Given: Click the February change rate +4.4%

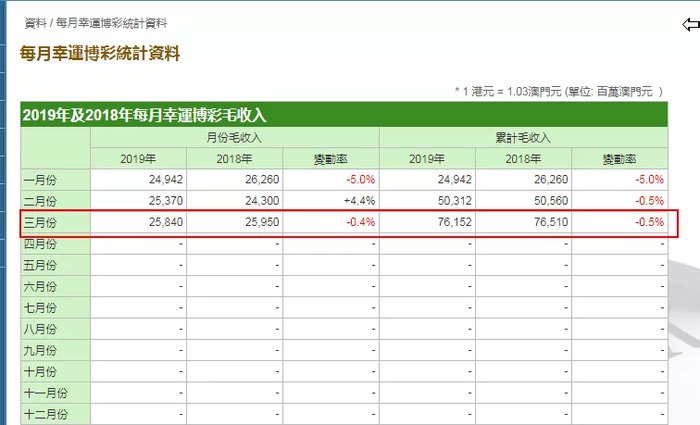Looking at the screenshot, I should point(359,201).
